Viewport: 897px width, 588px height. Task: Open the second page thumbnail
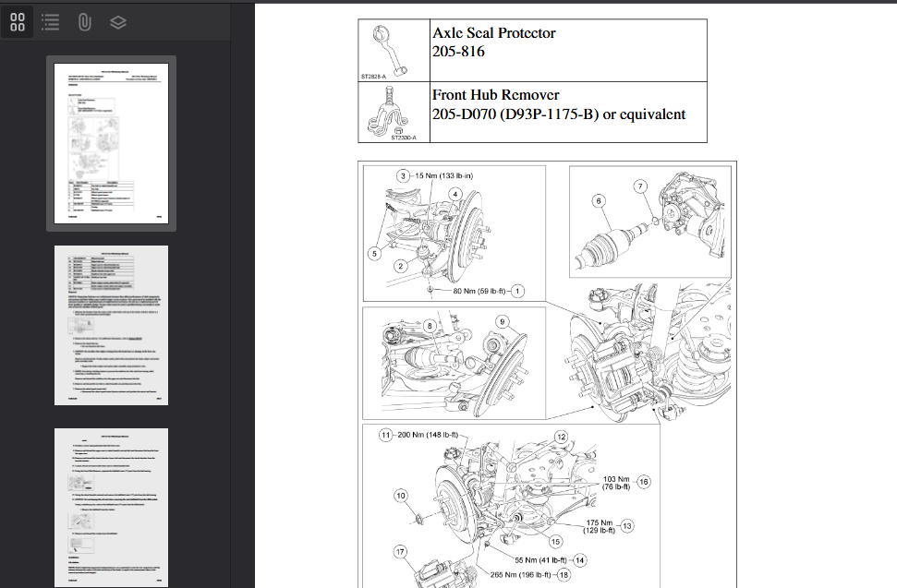[111, 325]
